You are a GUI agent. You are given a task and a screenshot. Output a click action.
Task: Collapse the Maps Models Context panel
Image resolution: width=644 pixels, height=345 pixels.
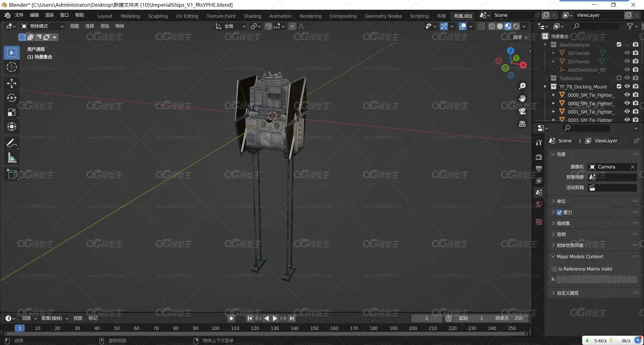click(x=594, y=257)
